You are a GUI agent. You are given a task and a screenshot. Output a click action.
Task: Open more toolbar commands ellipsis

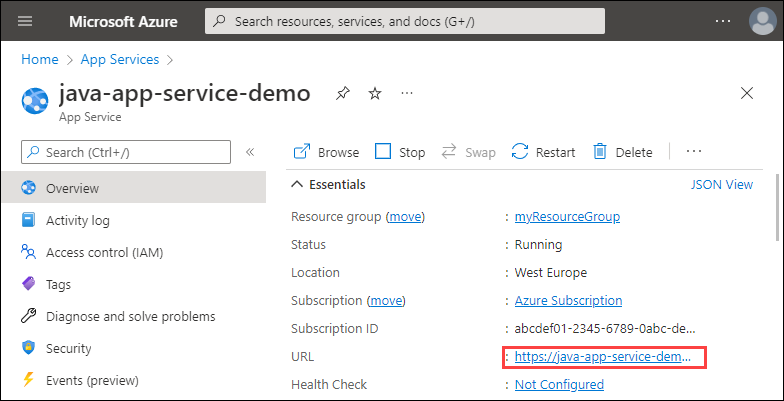[694, 152]
